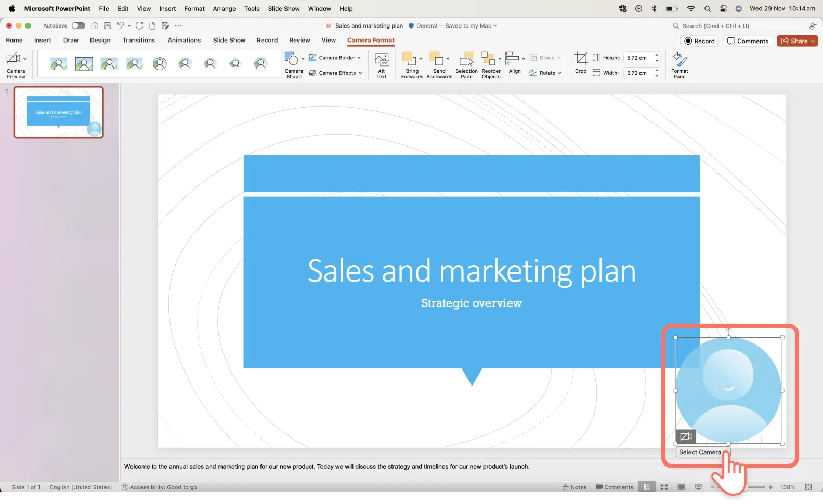Image resolution: width=823 pixels, height=504 pixels.
Task: Click the Search (Cmd + Ctrl + U) field
Action: pyautogui.click(x=736, y=25)
